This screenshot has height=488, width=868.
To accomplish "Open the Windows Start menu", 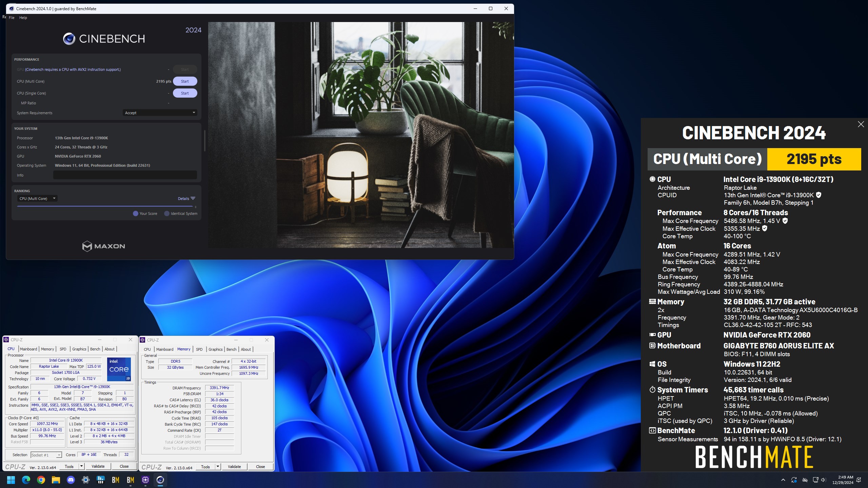I will (x=11, y=480).
